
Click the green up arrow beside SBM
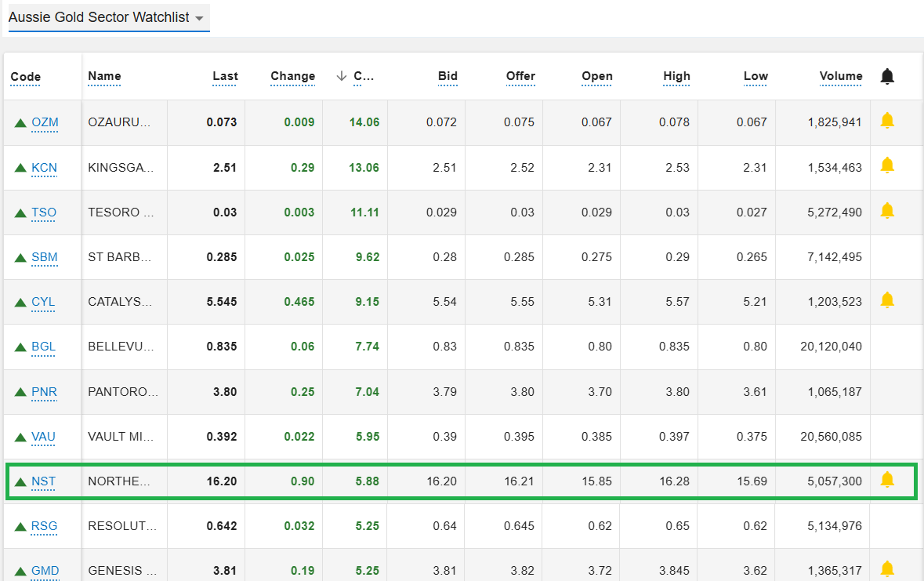click(20, 258)
